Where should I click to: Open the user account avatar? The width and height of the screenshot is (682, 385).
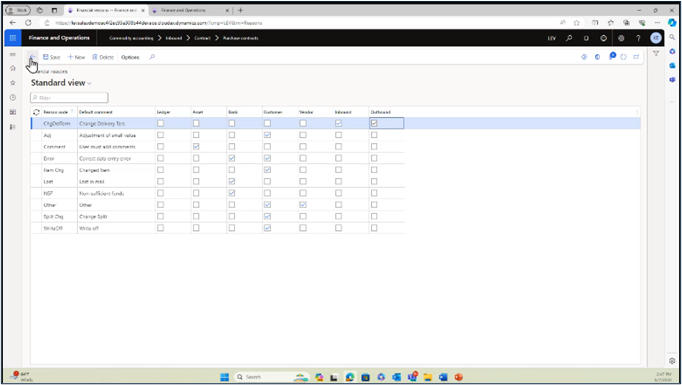(656, 38)
